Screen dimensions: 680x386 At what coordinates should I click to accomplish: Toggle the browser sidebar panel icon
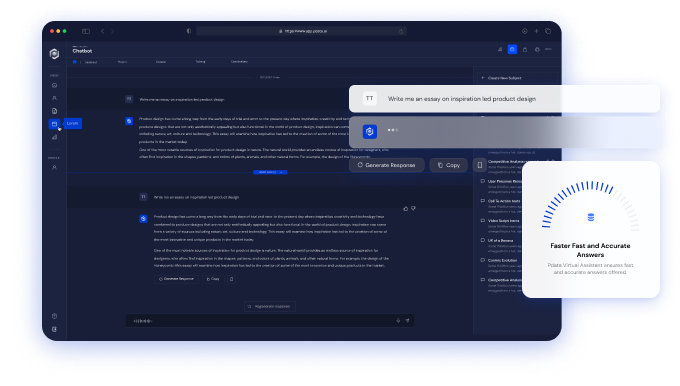pyautogui.click(x=86, y=31)
